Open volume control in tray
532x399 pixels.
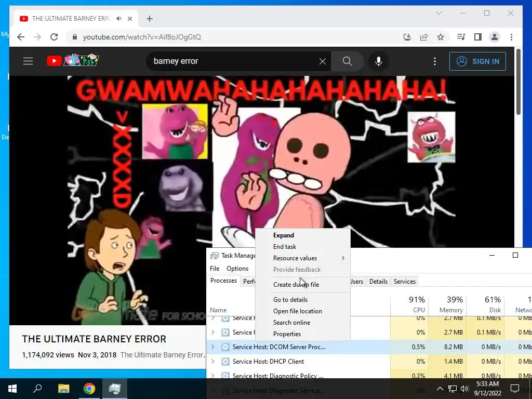pyautogui.click(x=464, y=389)
